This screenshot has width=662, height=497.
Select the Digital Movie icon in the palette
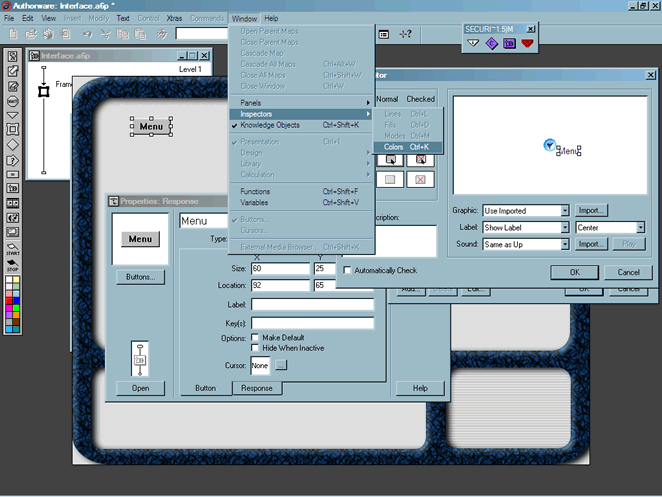pyautogui.click(x=13, y=203)
